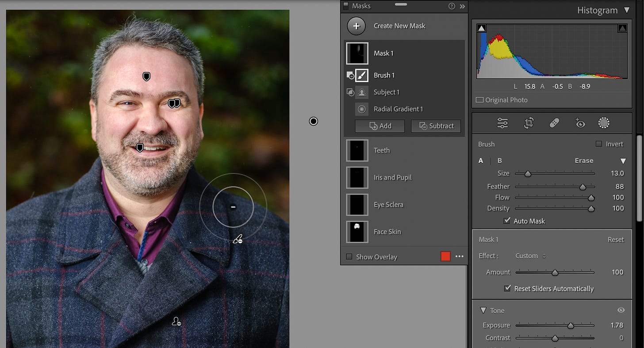
Task: Open the Masks panel help icon
Action: pyautogui.click(x=452, y=6)
